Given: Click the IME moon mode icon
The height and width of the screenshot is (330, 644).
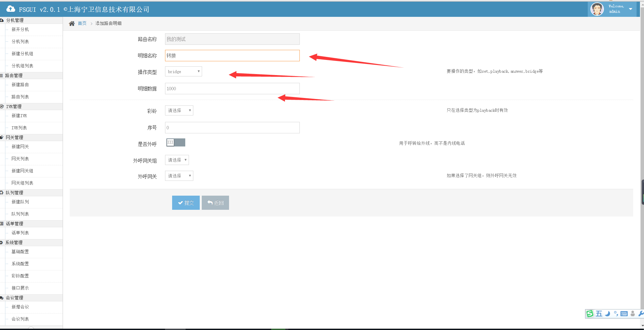Looking at the screenshot, I should coord(607,314).
